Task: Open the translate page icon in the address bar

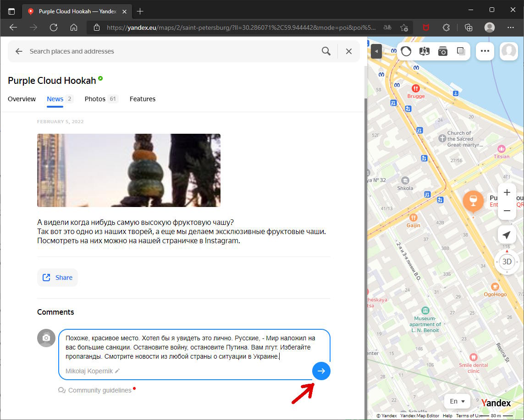Action: (387, 27)
